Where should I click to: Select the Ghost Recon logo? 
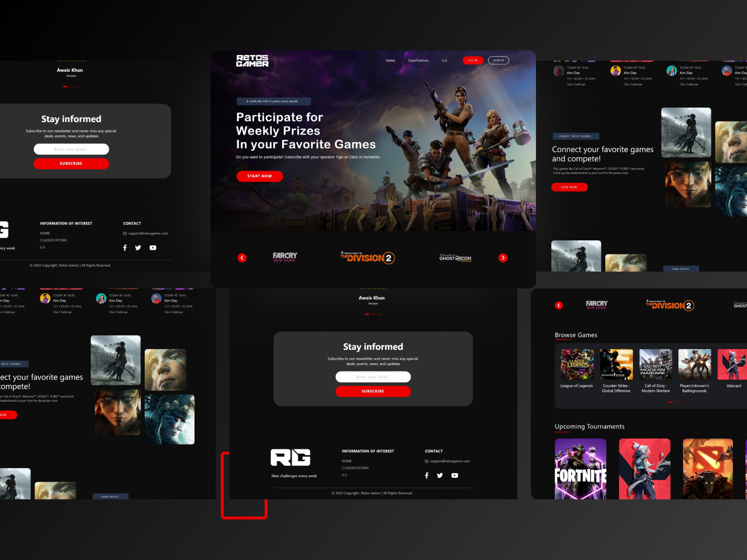coord(455,257)
